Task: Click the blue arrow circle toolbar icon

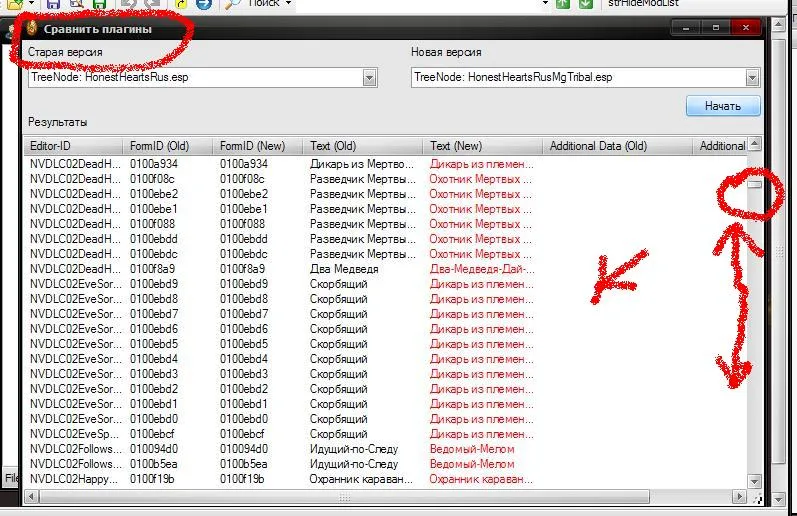Action: coord(204,4)
